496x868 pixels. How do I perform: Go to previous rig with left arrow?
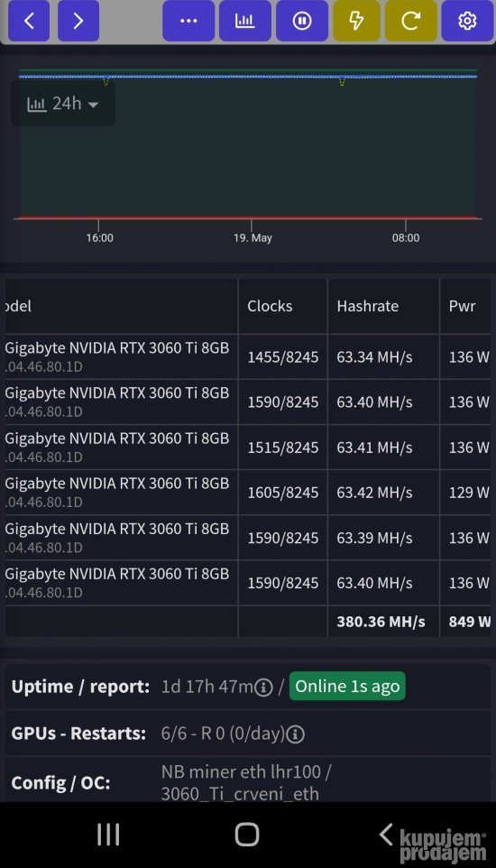click(x=29, y=21)
